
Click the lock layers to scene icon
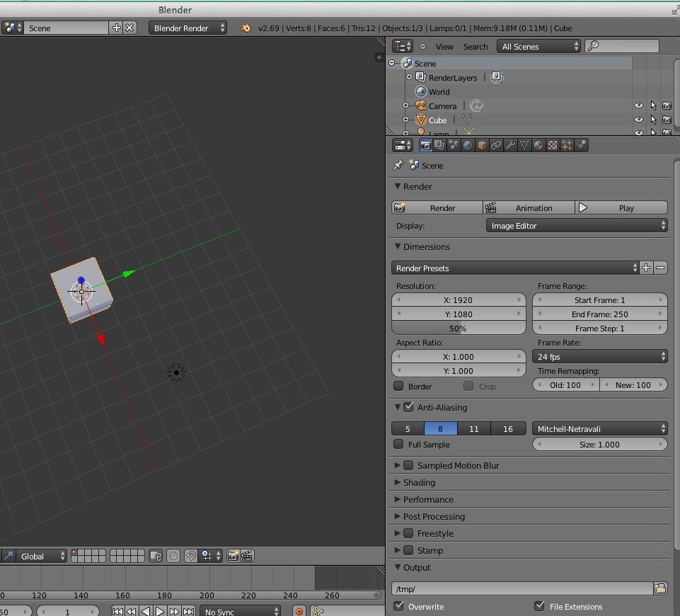click(156, 556)
